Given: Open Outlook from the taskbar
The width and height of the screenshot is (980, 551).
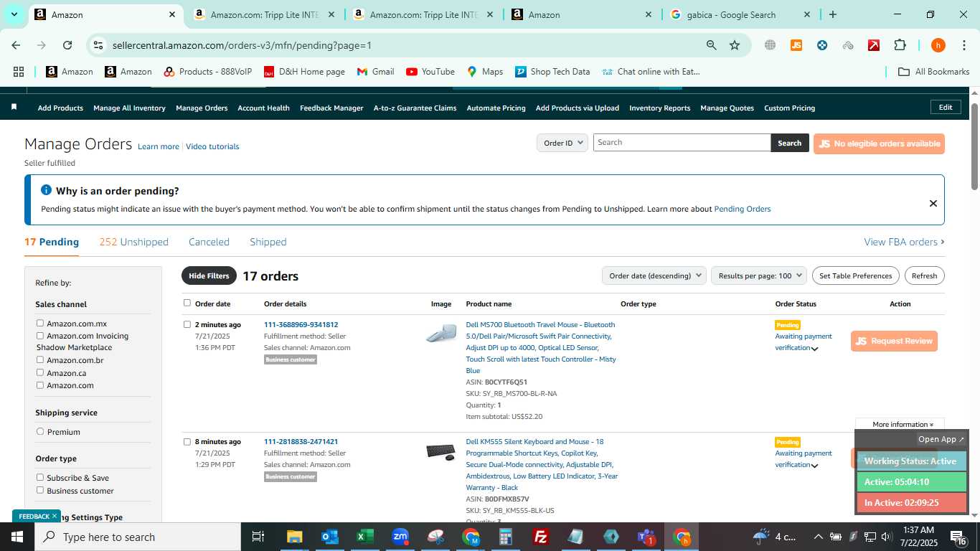Looking at the screenshot, I should pyautogui.click(x=329, y=537).
